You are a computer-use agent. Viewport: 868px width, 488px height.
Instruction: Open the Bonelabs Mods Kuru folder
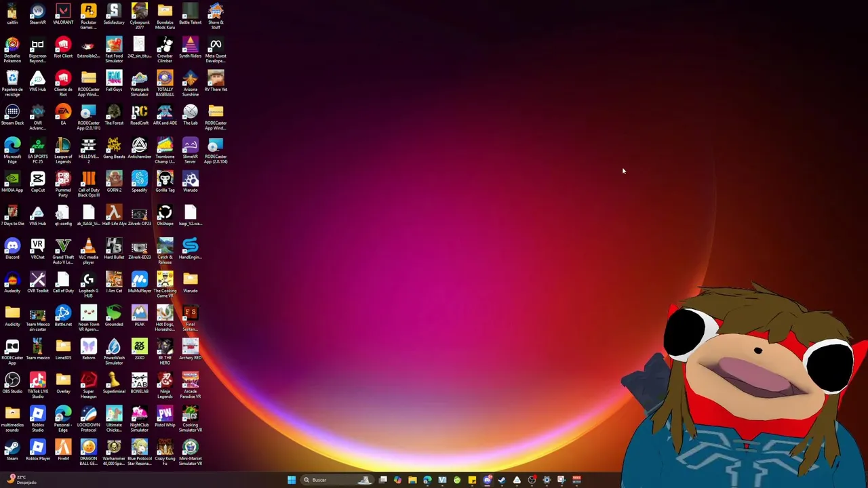pyautogui.click(x=165, y=17)
